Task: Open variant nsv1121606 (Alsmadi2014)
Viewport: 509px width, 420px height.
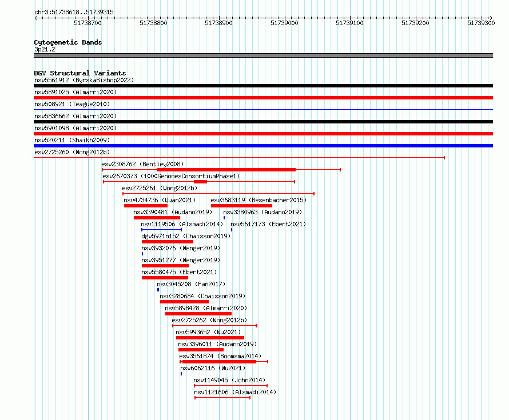Action: (235, 392)
